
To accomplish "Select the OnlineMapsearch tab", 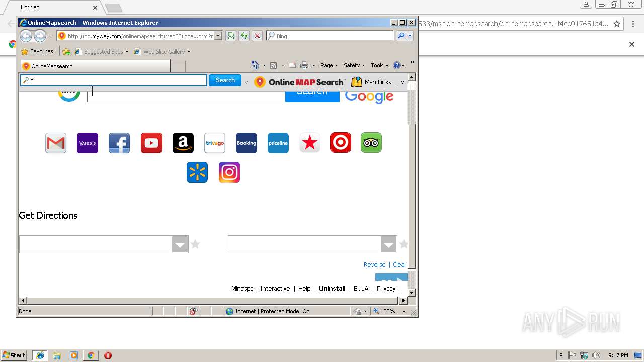I will point(95,66).
